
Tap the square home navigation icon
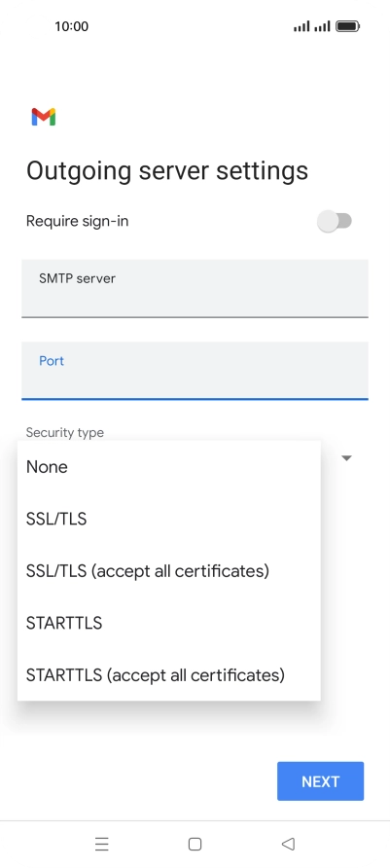tap(195, 845)
